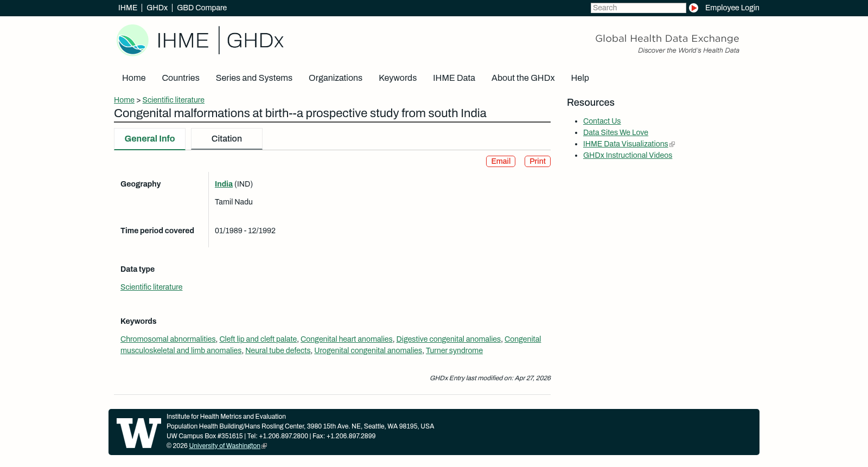Open the About the GHDx menu
868x467 pixels.
[523, 78]
